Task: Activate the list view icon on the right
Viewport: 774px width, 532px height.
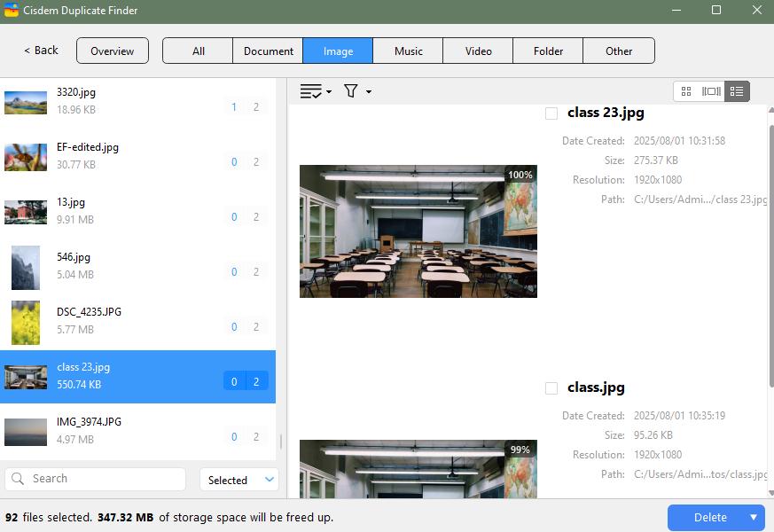Action: click(737, 90)
